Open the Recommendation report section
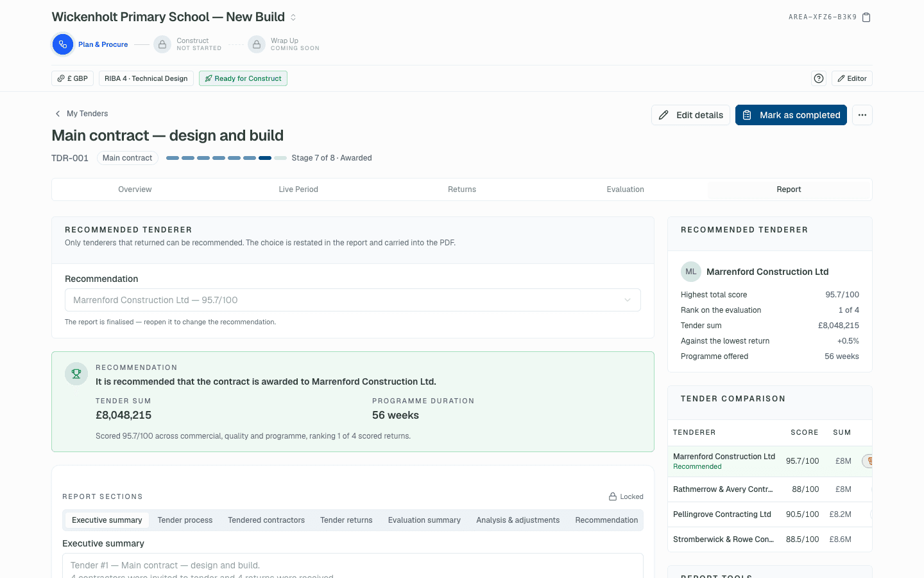The width and height of the screenshot is (924, 578). tap(606, 520)
